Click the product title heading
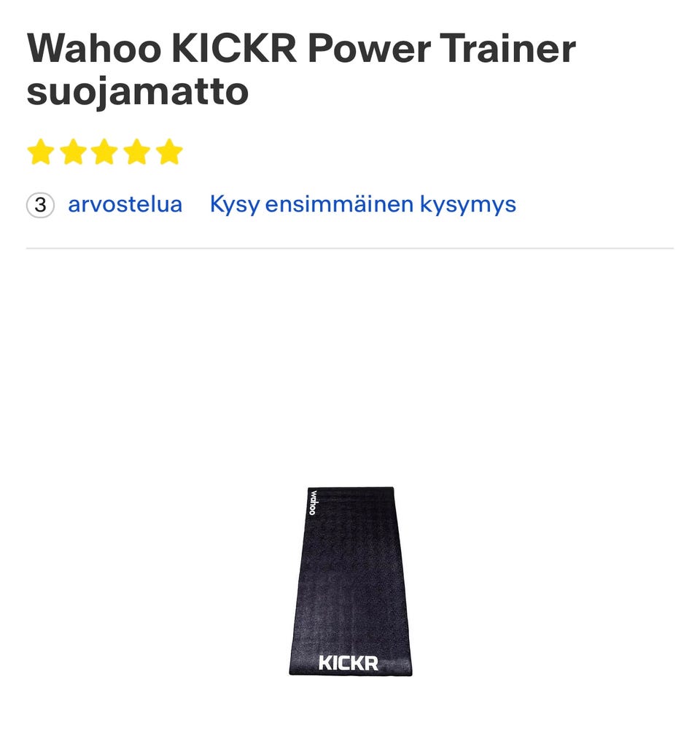 click(301, 69)
